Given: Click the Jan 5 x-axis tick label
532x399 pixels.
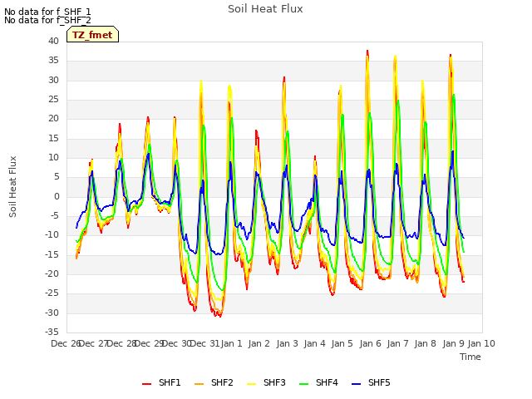Looking at the screenshot, I should [342, 343].
